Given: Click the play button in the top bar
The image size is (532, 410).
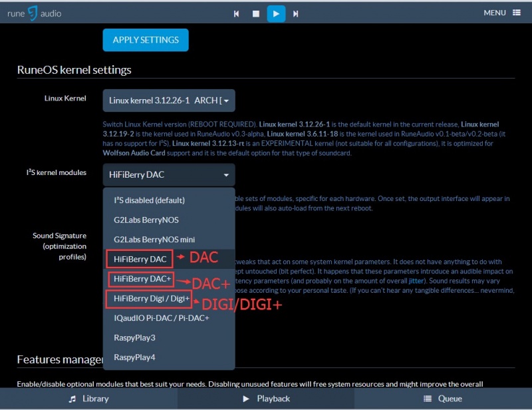Looking at the screenshot, I should [x=275, y=13].
